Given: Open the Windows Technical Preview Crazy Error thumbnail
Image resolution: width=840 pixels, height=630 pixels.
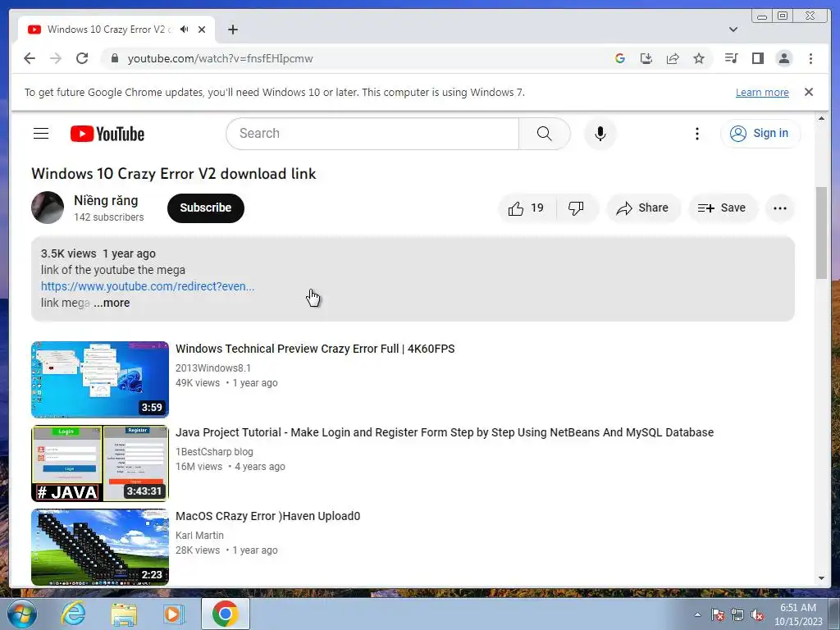Looking at the screenshot, I should [x=100, y=379].
